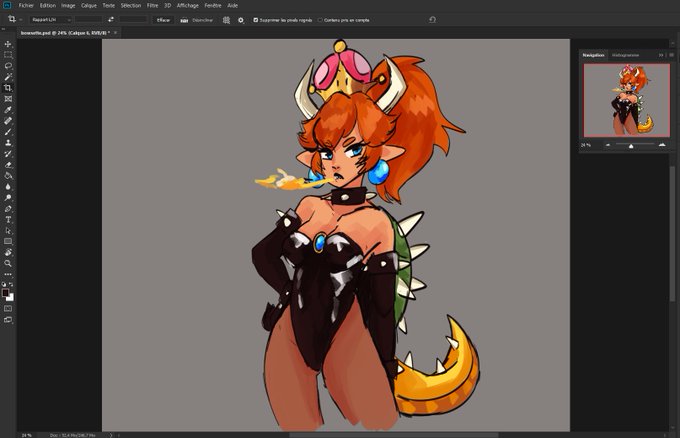Collapse the Navigation panel with double arrows

[x=661, y=55]
